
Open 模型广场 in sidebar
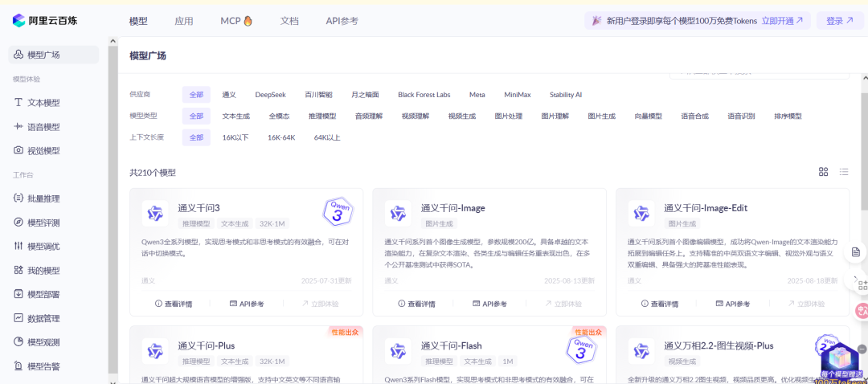click(54, 54)
